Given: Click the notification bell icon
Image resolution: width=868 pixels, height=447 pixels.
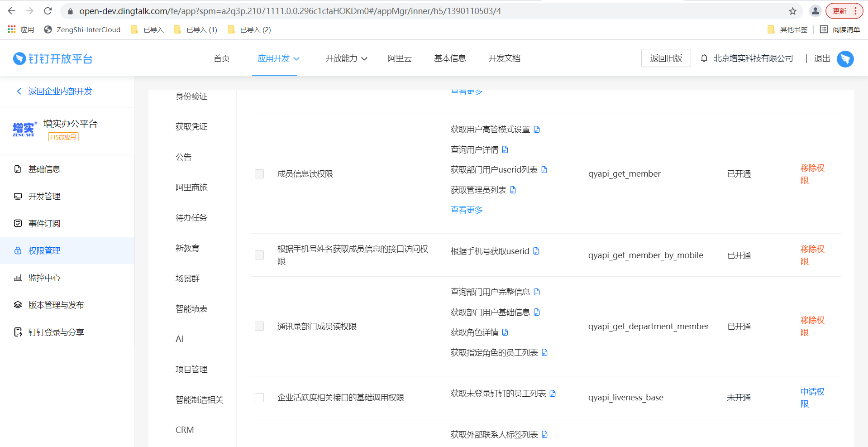Looking at the screenshot, I should coord(704,58).
